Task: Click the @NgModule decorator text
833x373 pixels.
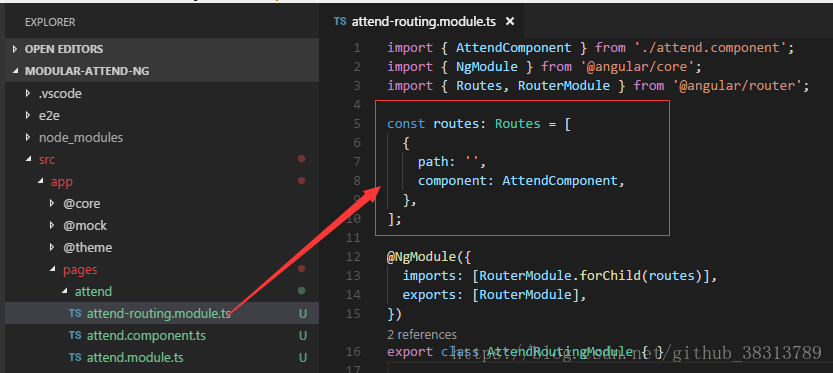Action: (422, 257)
